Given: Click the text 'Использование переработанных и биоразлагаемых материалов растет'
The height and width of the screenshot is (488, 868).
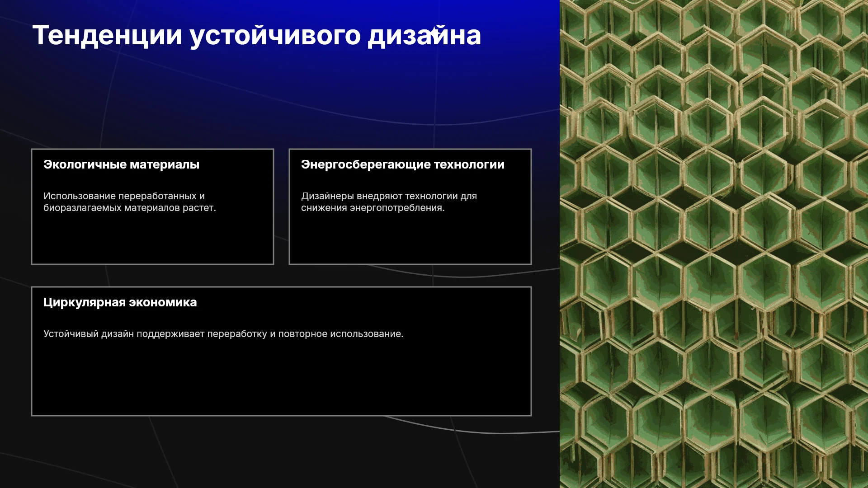Looking at the screenshot, I should click(130, 202).
